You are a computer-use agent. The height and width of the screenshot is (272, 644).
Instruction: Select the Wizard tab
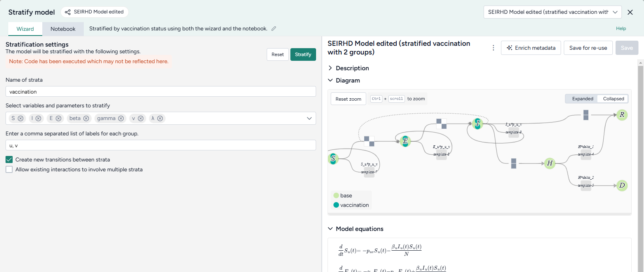[25, 29]
